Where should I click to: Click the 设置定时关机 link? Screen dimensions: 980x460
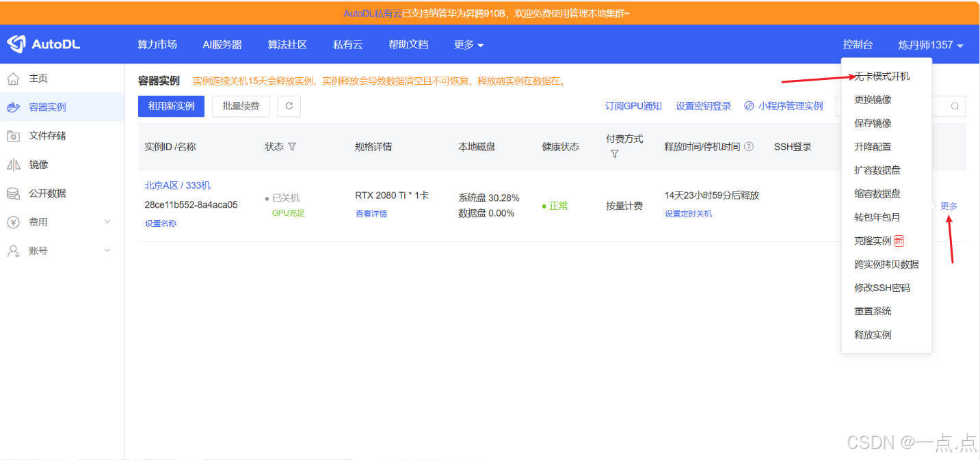(689, 213)
